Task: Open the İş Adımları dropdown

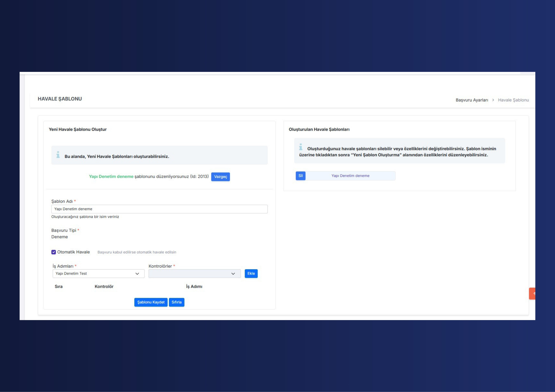Action: click(99, 274)
